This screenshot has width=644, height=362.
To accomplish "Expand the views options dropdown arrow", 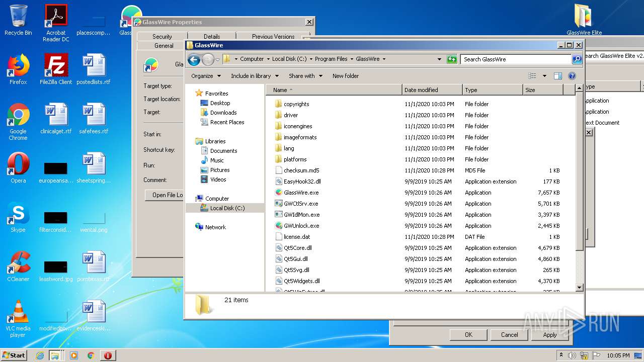I will (544, 76).
